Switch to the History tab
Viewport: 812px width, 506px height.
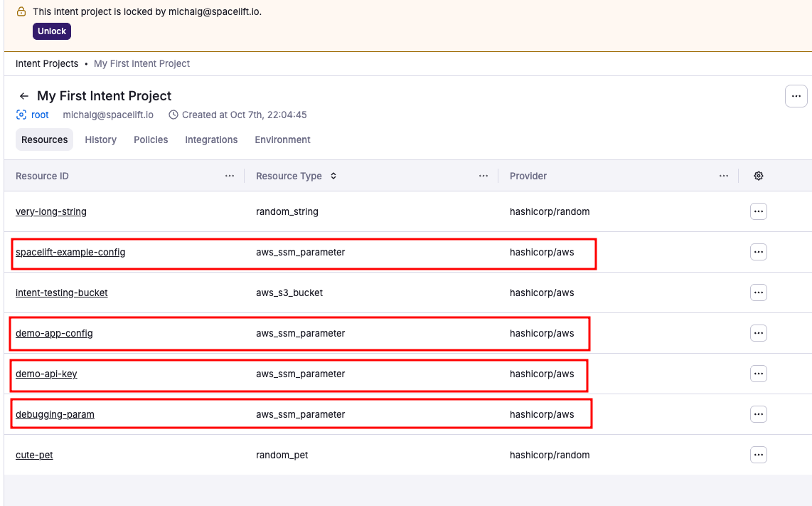100,139
